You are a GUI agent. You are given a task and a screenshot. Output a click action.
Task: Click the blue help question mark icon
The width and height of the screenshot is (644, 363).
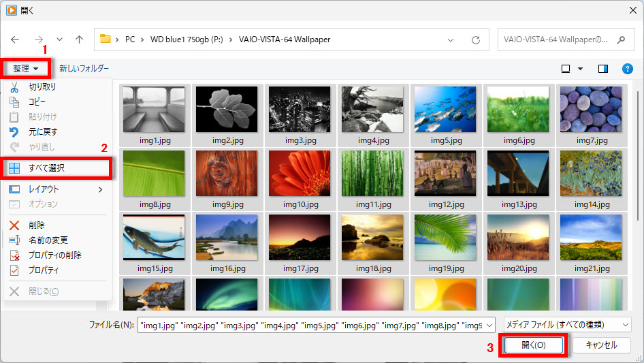(628, 69)
